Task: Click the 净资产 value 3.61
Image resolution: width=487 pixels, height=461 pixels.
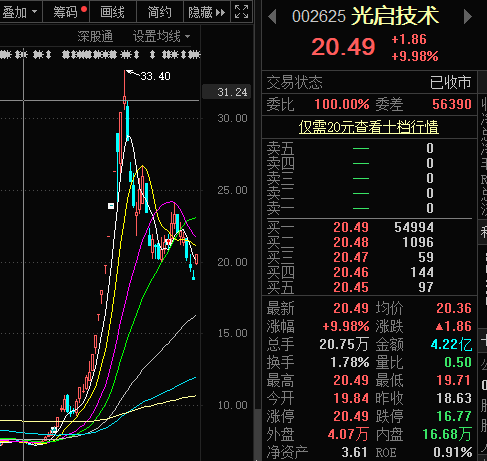Action: point(354,452)
